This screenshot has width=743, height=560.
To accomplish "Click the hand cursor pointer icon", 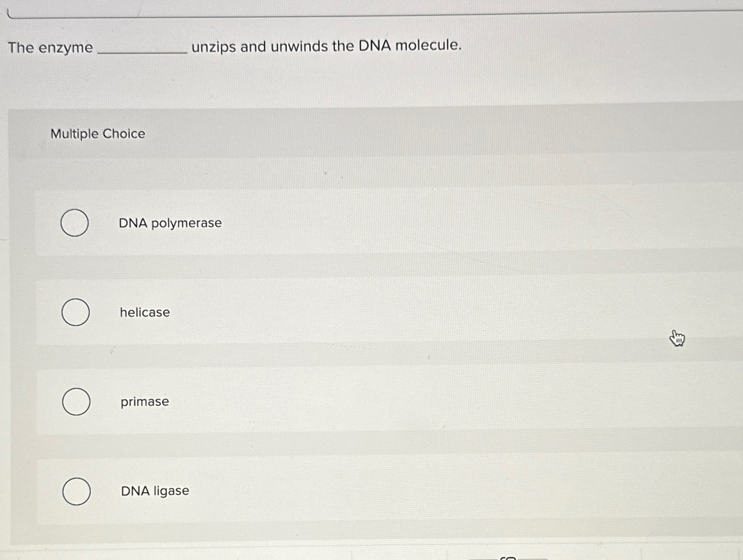I will pos(677,337).
